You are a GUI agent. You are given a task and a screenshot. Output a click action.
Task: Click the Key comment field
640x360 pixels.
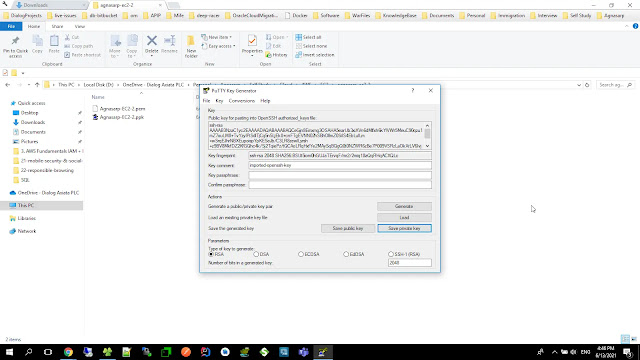coord(340,165)
